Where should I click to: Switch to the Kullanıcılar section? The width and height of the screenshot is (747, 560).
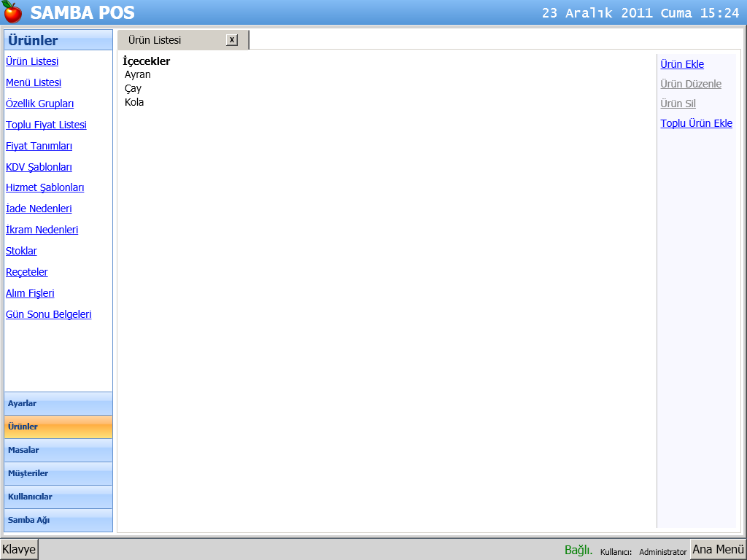58,497
